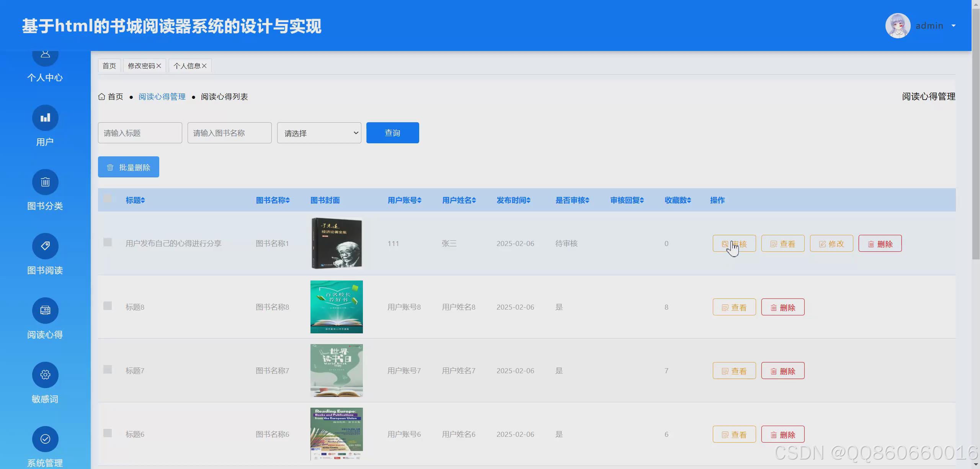Click 修改 for 图书名称1 row
980x469 pixels.
[831, 244]
